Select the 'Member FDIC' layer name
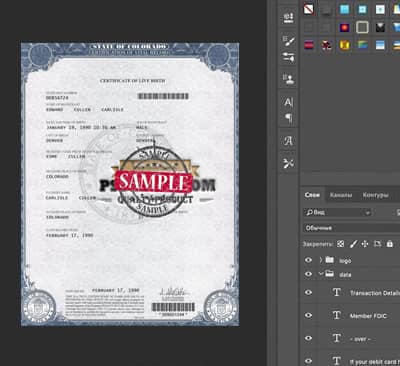This screenshot has height=366, width=400. [368, 316]
